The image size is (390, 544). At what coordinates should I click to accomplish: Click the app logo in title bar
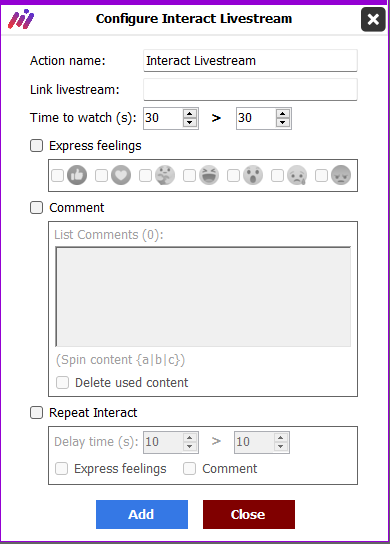click(x=21, y=20)
